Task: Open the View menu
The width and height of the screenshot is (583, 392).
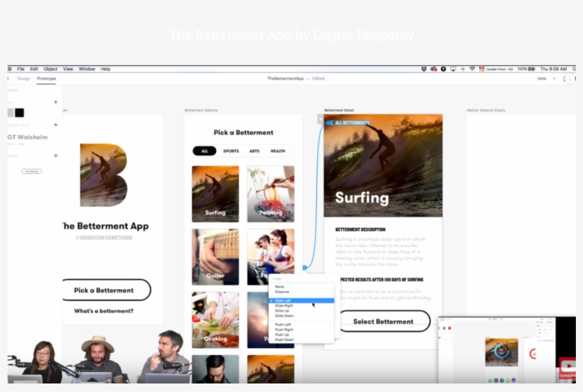Action: [x=68, y=69]
